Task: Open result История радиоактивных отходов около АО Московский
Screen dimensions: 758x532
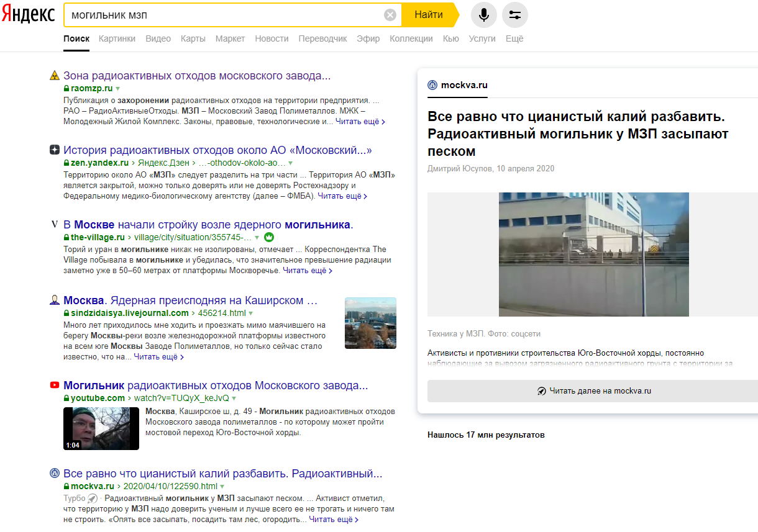Action: [217, 150]
